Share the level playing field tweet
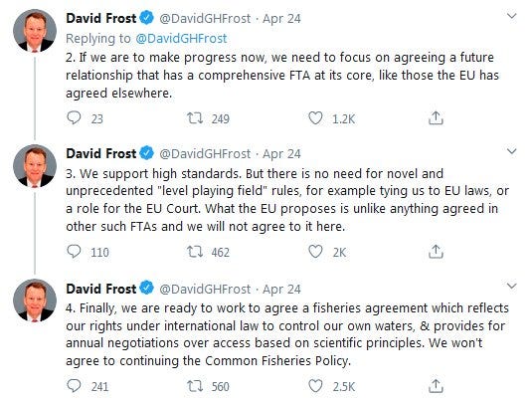Viewport: 532px width, 402px height. click(436, 251)
